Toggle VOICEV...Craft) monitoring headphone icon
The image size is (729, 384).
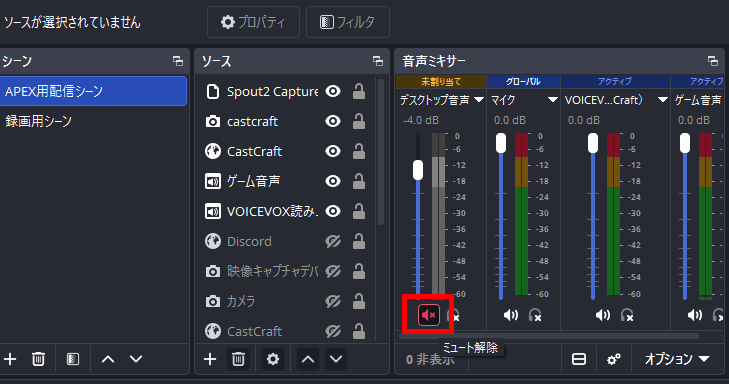[x=627, y=315]
